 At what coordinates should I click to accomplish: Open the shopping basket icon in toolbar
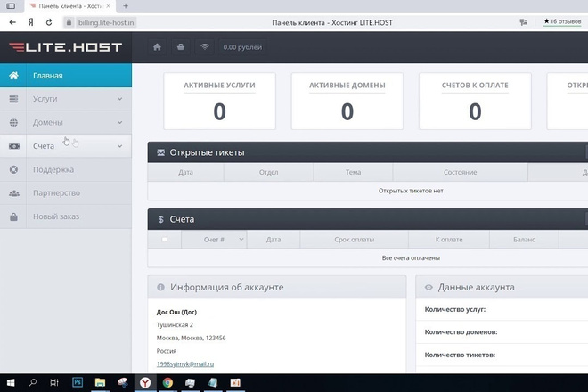181,47
